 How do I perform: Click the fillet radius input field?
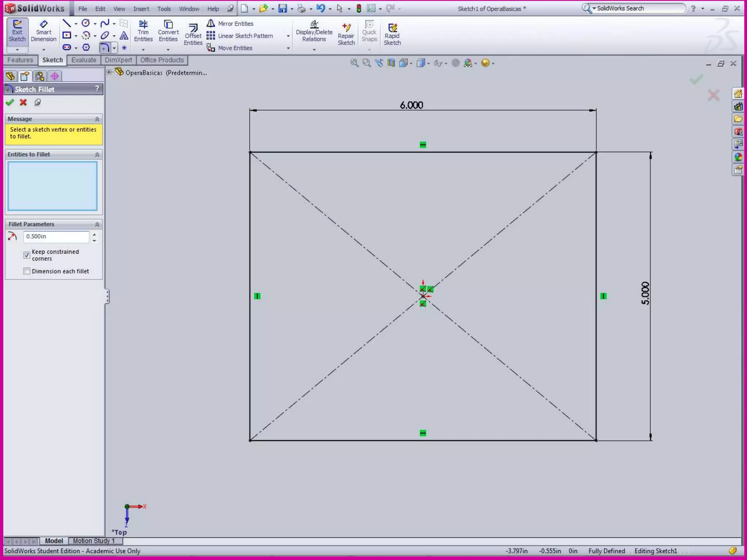[x=56, y=237]
